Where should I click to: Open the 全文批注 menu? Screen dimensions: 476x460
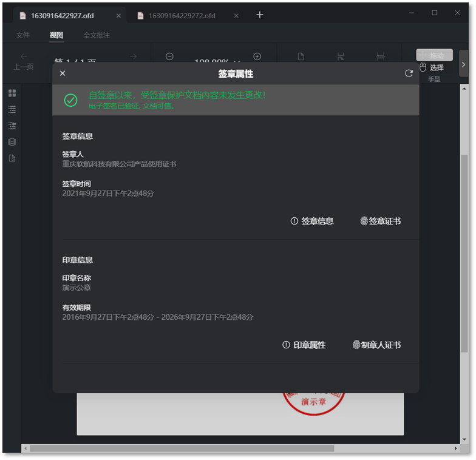pyautogui.click(x=97, y=35)
